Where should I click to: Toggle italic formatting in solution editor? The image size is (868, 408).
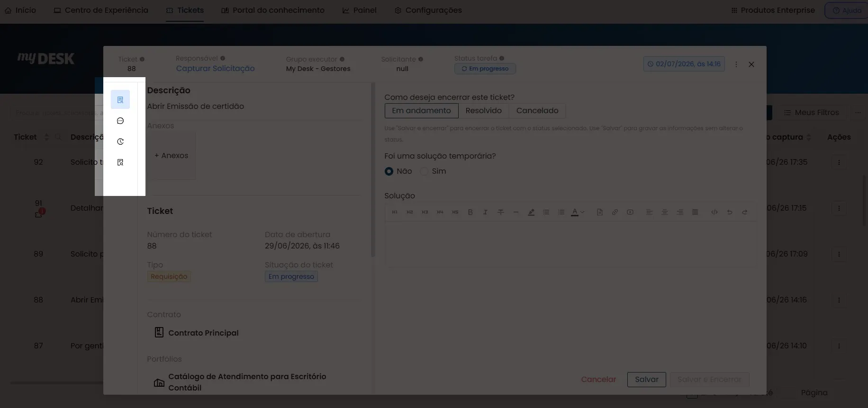pos(485,212)
